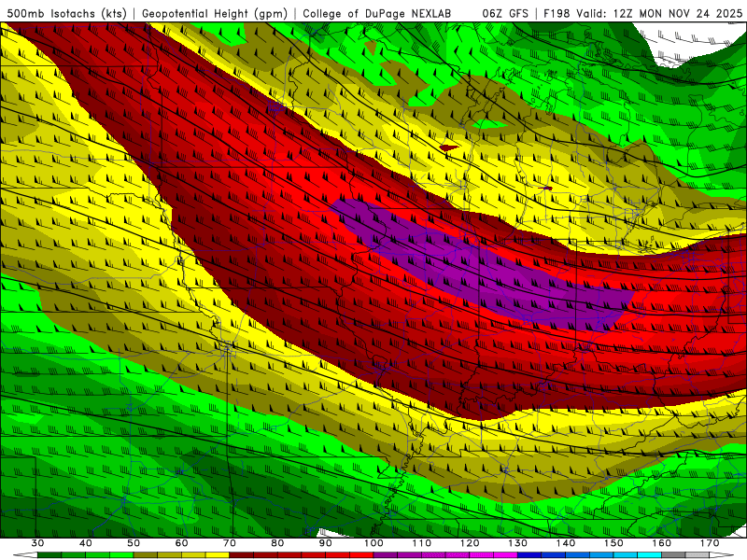Click the 'Valid: 12Z MON NOV 24 2025' text
The height and width of the screenshot is (560, 747).
click(659, 14)
